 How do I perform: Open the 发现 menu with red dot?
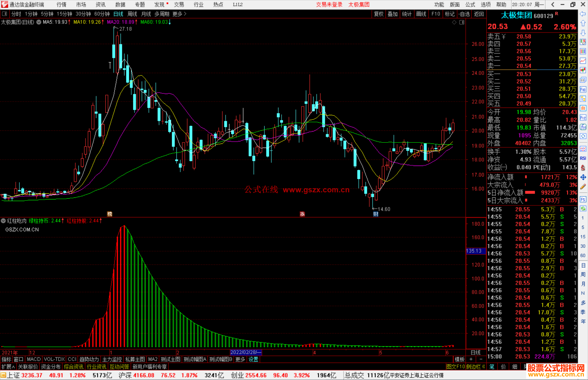pyautogui.click(x=161, y=5)
